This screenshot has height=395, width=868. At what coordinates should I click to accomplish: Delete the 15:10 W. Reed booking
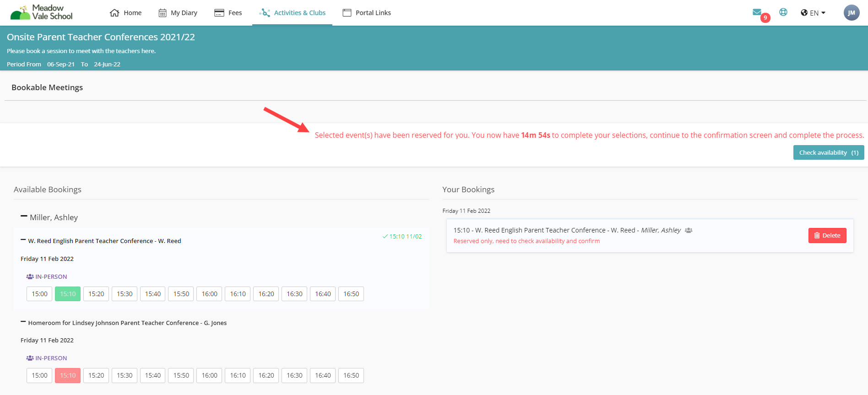pyautogui.click(x=827, y=235)
